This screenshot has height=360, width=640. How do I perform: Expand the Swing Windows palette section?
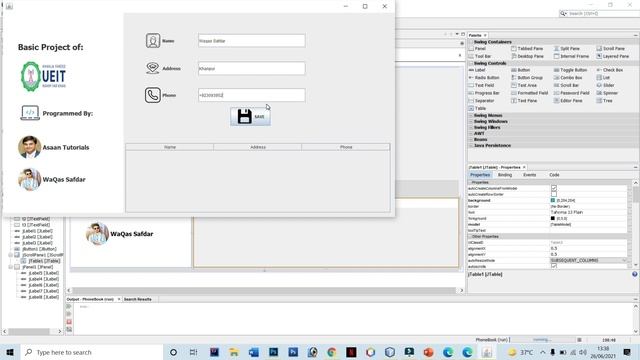pyautogui.click(x=471, y=122)
